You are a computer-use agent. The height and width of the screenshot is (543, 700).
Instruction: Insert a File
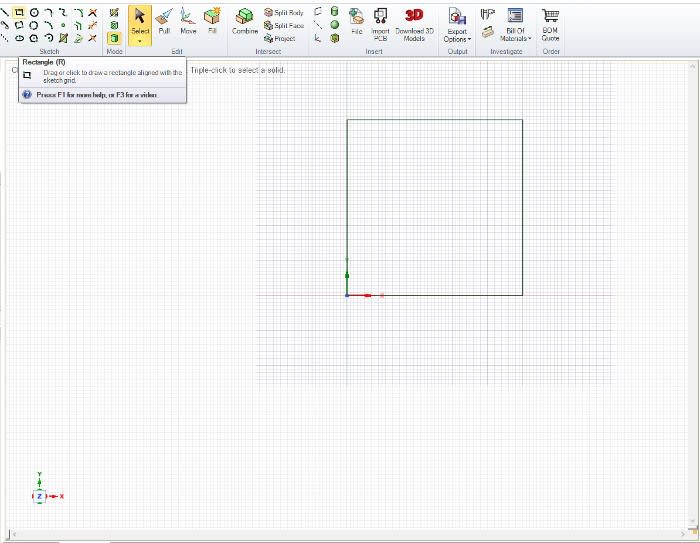click(x=356, y=21)
